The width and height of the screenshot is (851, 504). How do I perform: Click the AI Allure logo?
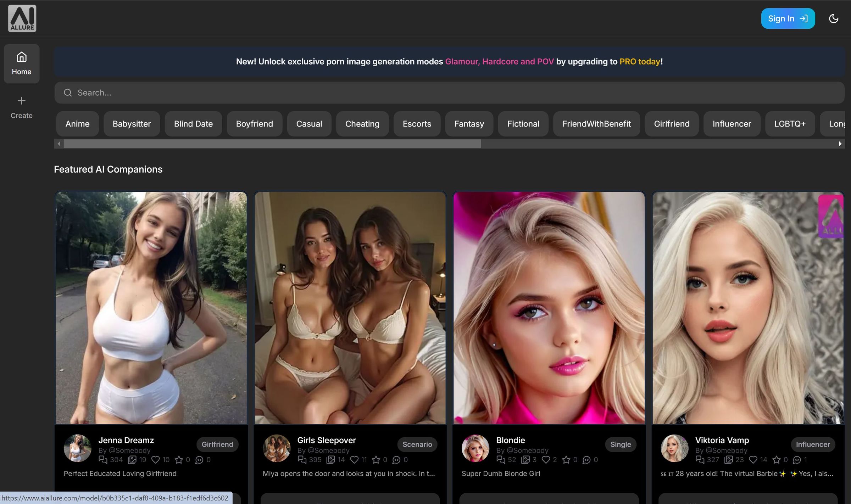[x=22, y=18]
